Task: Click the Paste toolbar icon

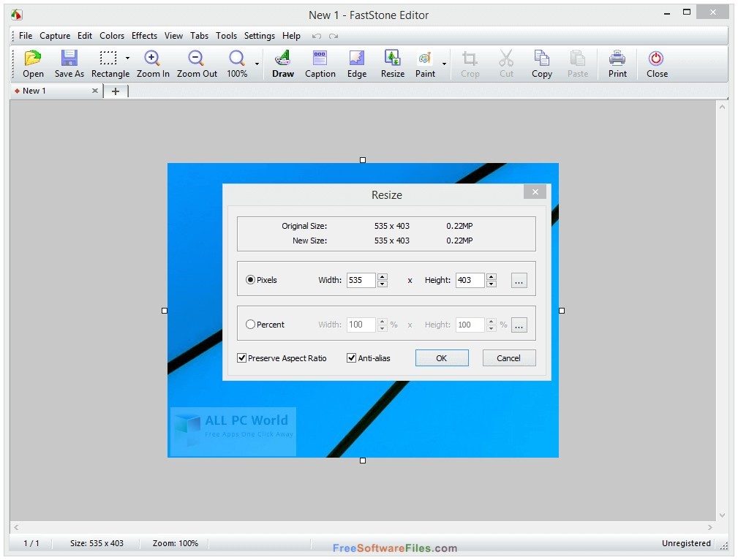Action: click(x=578, y=58)
